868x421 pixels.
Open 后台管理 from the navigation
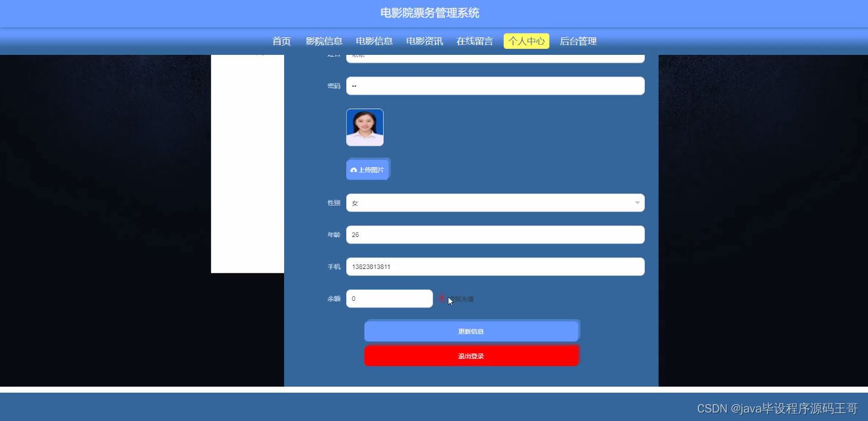click(x=578, y=41)
